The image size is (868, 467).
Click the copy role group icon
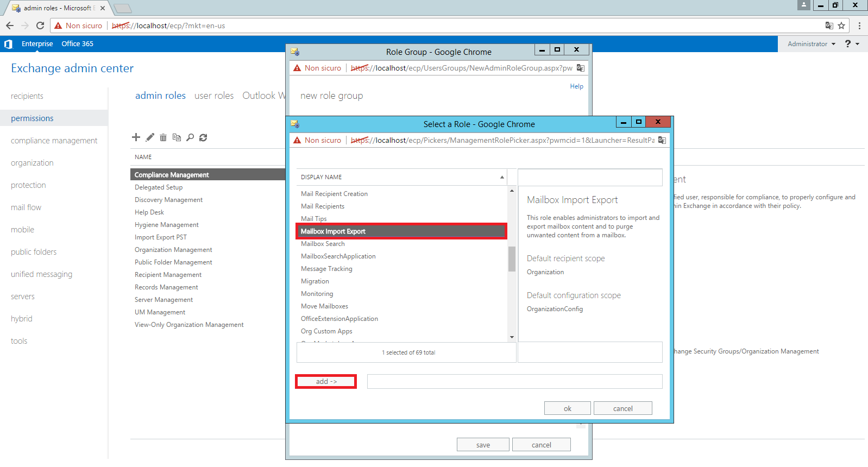pyautogui.click(x=177, y=137)
